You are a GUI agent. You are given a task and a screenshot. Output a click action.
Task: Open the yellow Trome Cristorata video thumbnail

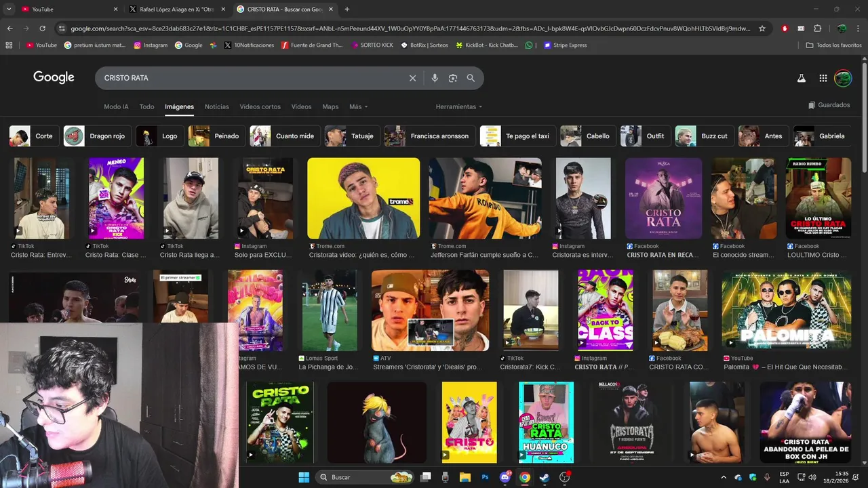pos(363,199)
